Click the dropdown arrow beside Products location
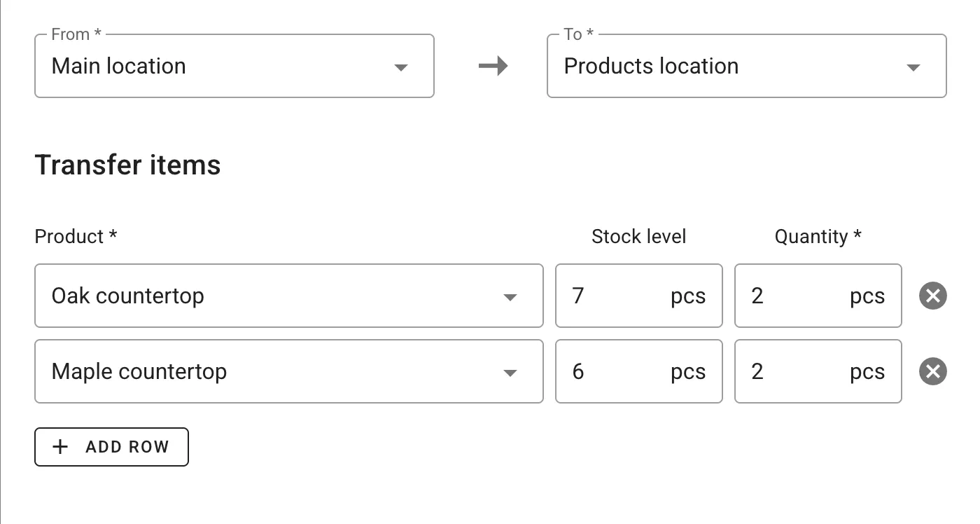Screen dimensions: 980x524 click(913, 66)
